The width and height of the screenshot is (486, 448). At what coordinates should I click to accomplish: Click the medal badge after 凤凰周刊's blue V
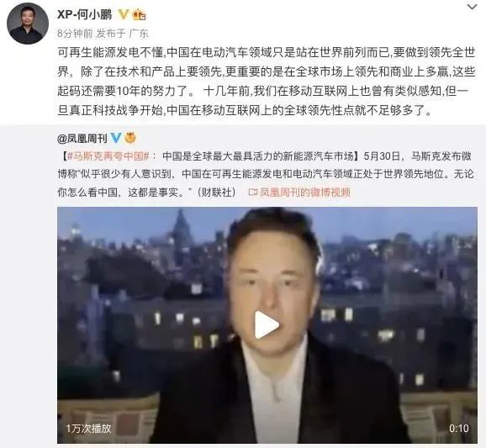click(130, 138)
